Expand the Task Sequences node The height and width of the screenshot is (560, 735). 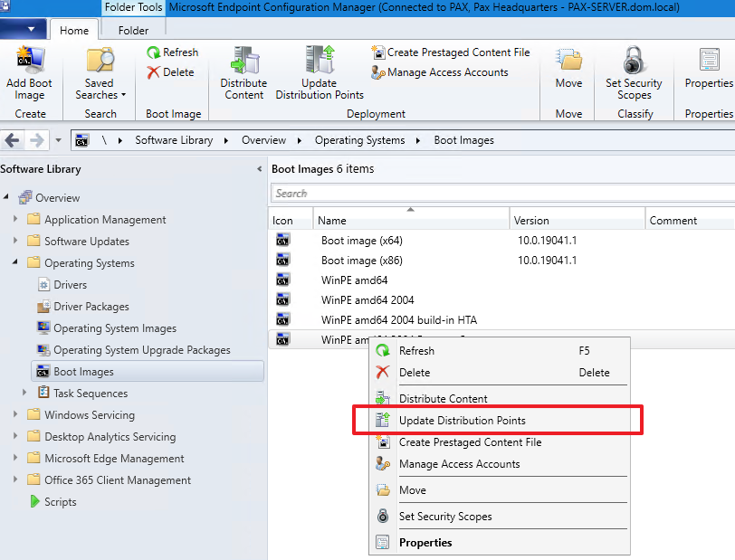[25, 394]
